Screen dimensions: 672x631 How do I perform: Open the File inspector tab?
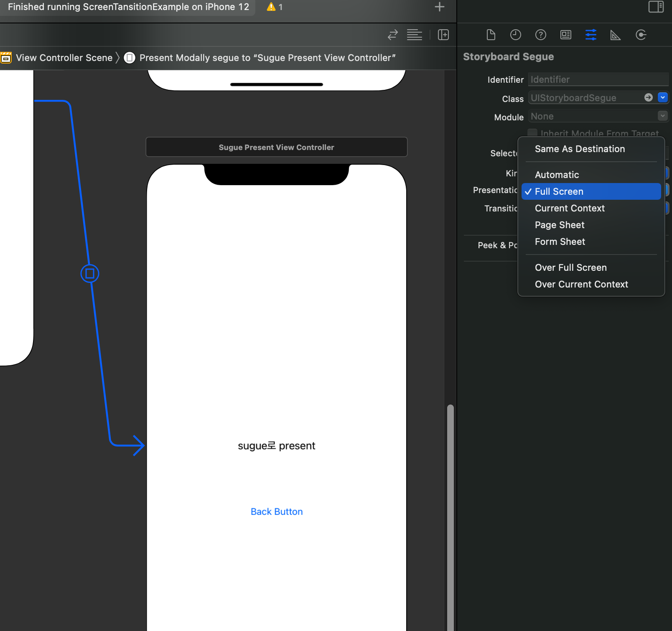[491, 35]
